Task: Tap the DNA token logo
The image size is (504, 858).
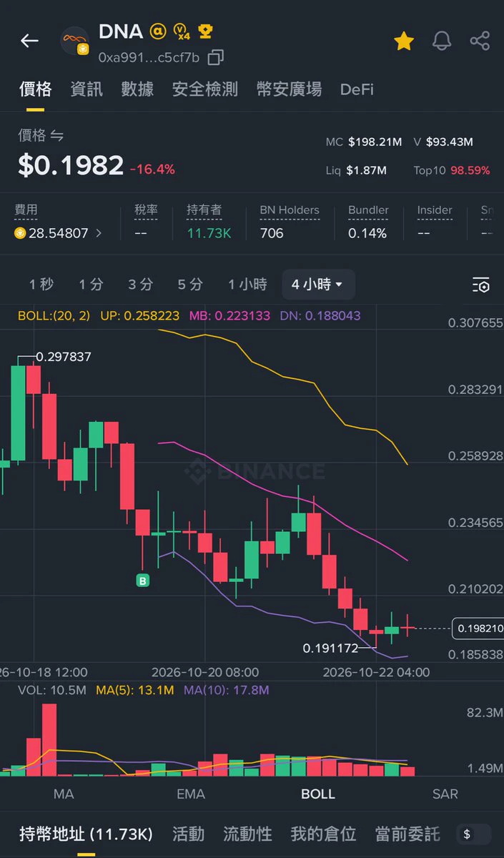Action: [74, 41]
